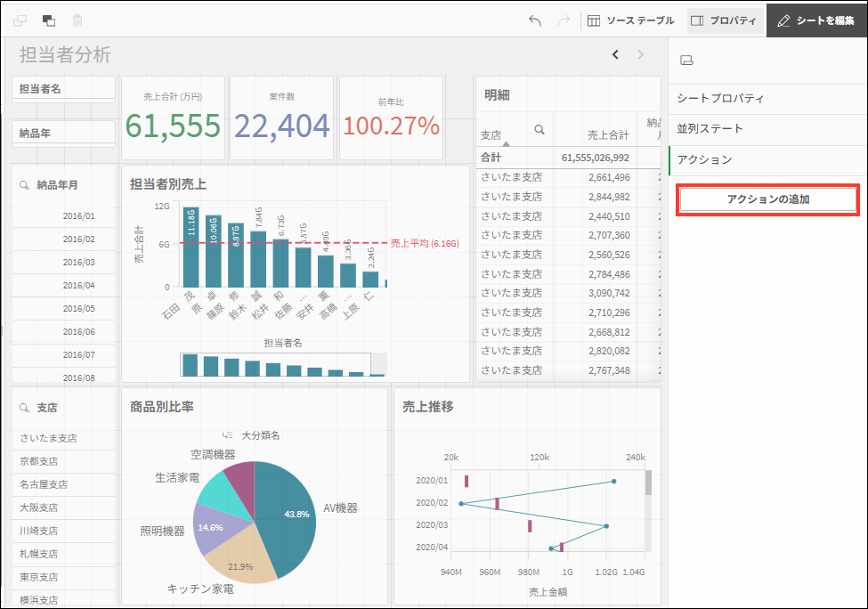This screenshot has height=609, width=868.
Task: Click the delete trash icon in toolbar
Action: [77, 20]
